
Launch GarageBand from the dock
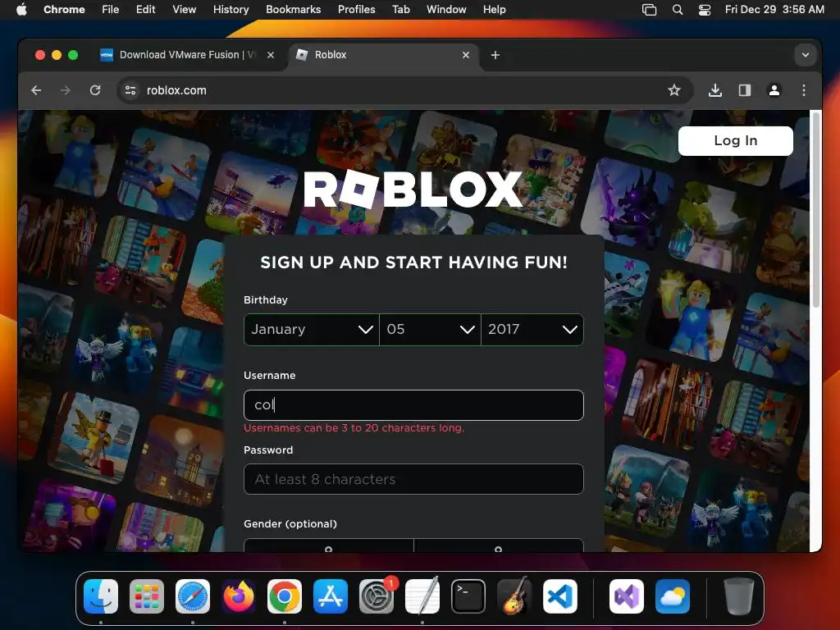[x=514, y=596]
